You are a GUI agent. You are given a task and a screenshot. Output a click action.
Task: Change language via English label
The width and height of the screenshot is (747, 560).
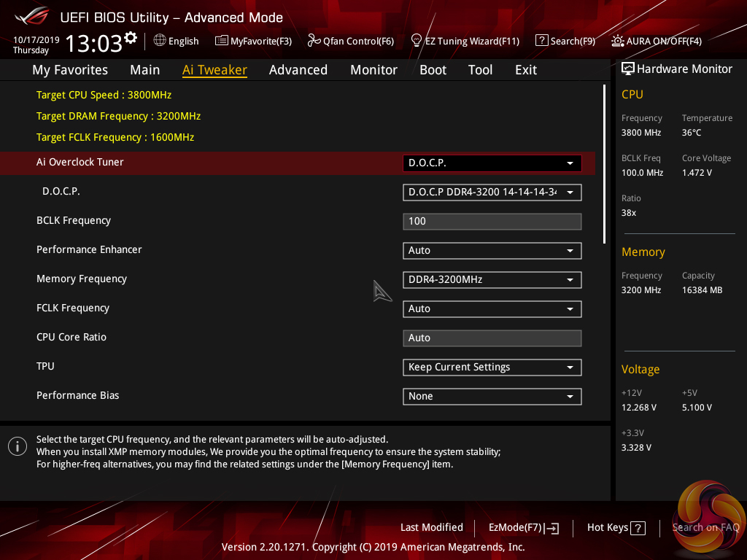[183, 41]
